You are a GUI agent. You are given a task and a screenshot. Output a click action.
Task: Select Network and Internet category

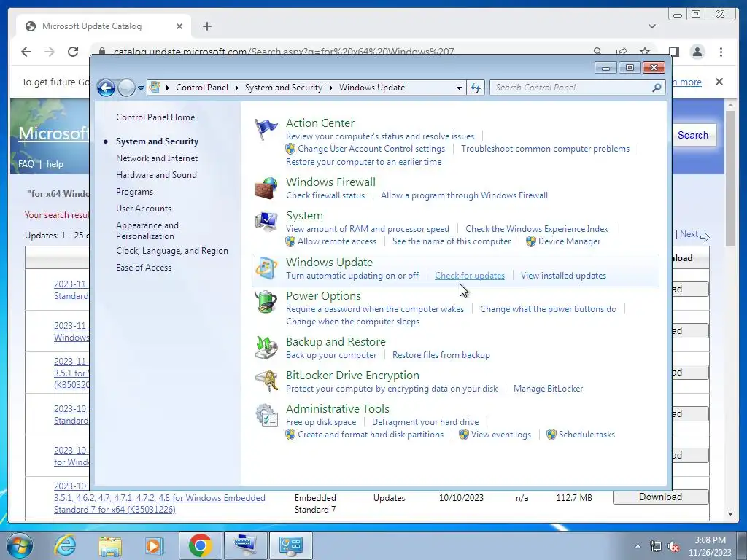157,158
